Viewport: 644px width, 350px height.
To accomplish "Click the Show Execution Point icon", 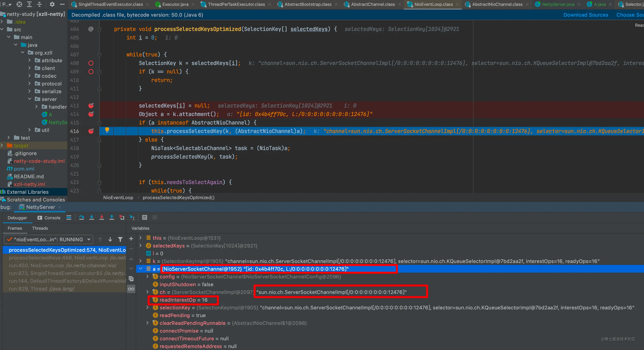I will 69,218.
